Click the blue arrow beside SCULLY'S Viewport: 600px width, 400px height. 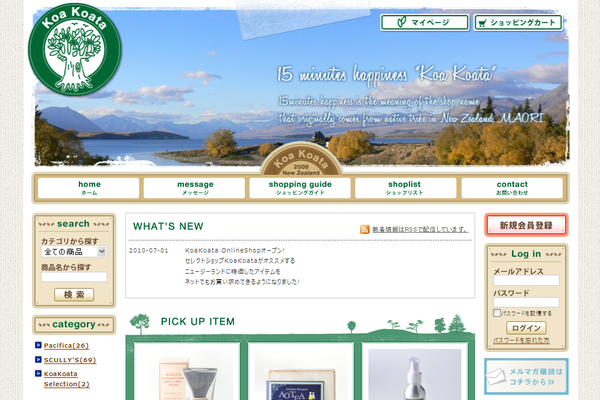[x=37, y=360]
